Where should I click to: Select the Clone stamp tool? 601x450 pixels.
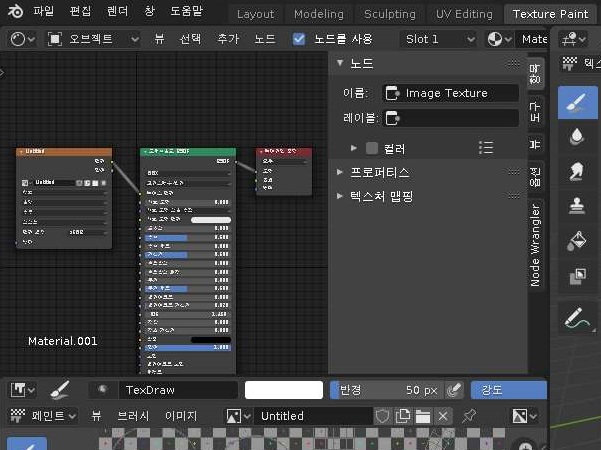(577, 206)
